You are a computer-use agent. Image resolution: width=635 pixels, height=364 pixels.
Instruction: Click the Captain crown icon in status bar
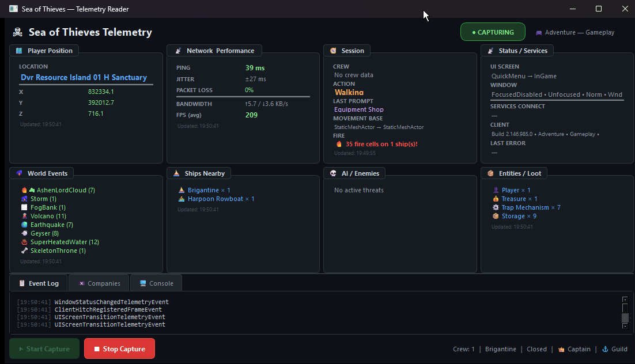(561, 349)
